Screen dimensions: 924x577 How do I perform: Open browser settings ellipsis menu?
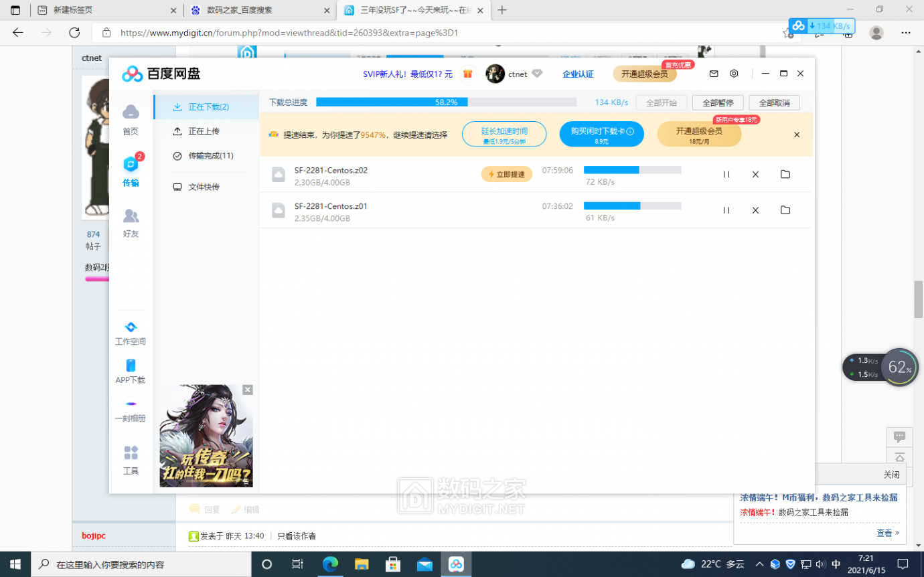[906, 32]
